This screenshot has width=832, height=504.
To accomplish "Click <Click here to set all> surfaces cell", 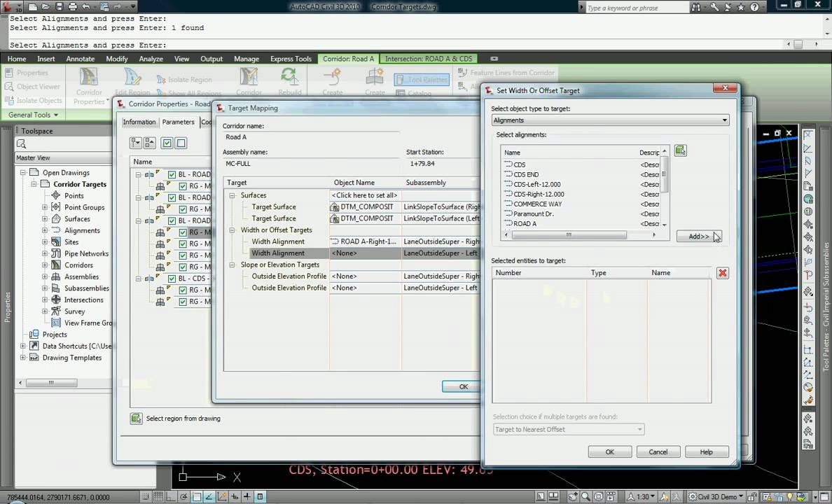I will 365,195.
